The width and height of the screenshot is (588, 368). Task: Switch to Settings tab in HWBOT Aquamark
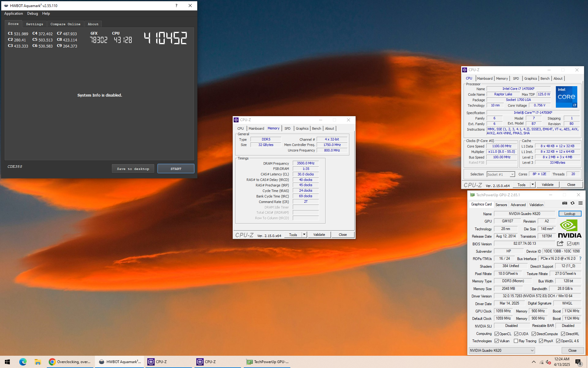click(34, 24)
